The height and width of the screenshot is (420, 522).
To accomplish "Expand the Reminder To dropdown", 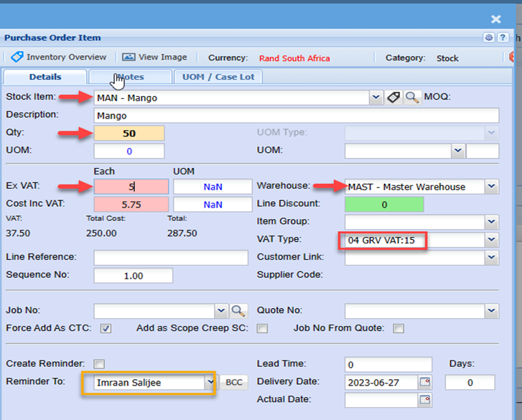I will click(x=210, y=383).
